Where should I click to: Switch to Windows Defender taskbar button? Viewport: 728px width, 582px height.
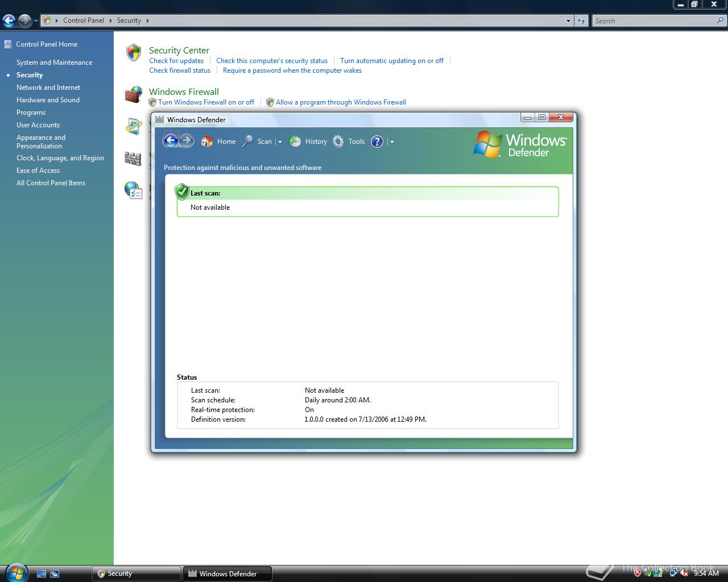227,573
